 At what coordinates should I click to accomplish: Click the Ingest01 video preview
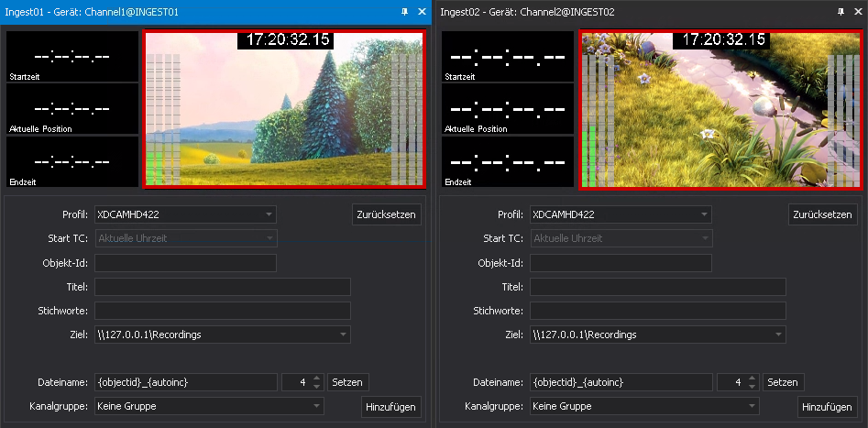point(284,108)
